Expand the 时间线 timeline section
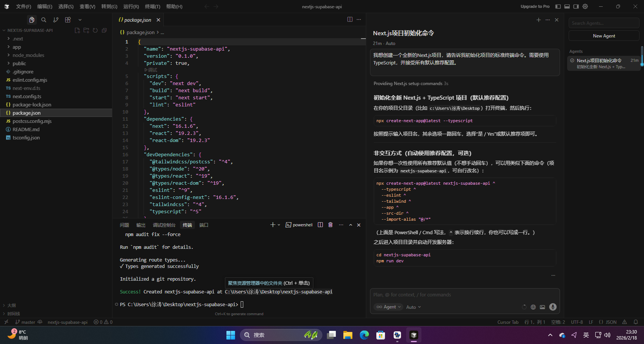Screen dimensions: 644x344 (13, 314)
